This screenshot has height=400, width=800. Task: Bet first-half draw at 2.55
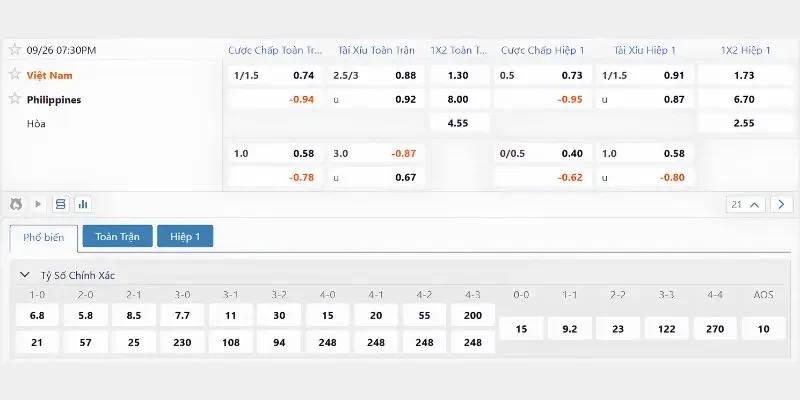[x=745, y=123]
